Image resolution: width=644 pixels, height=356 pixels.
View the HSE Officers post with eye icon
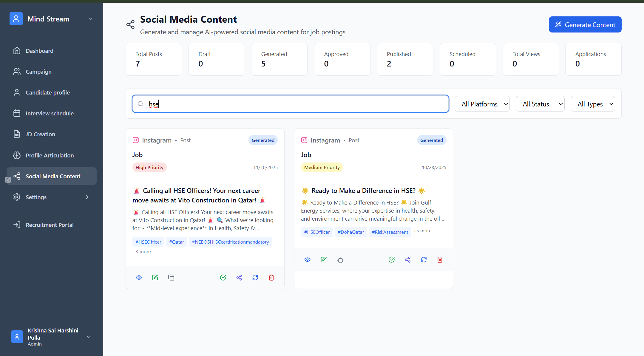pos(139,278)
